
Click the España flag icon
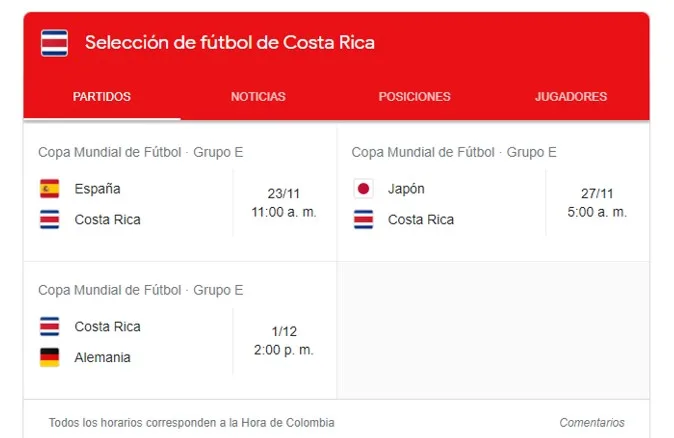(49, 189)
